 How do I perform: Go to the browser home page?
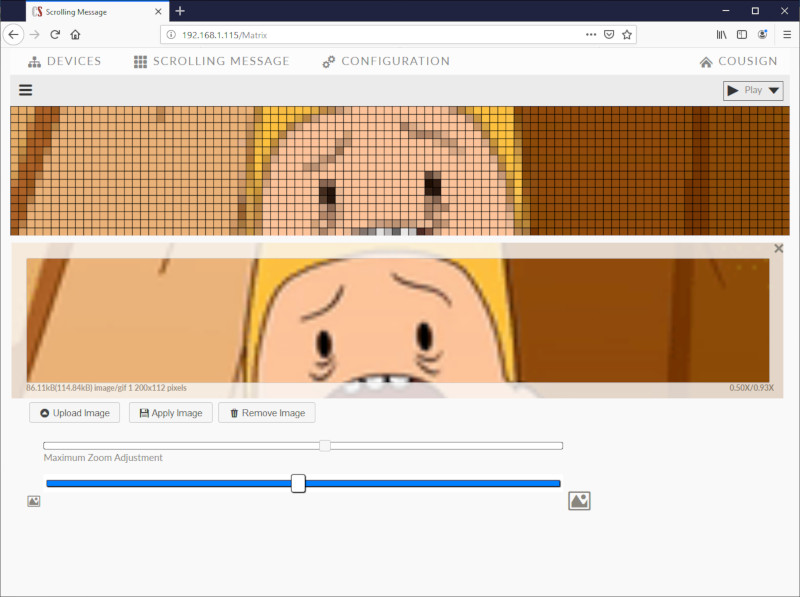75,34
